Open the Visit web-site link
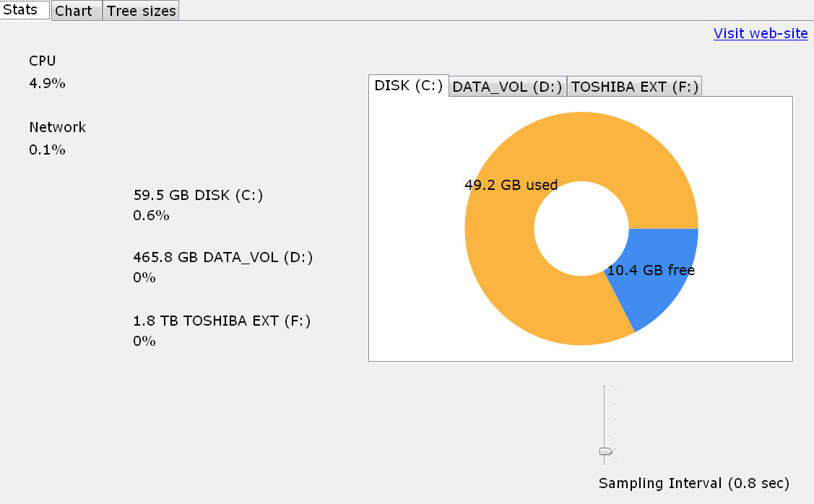814x504 pixels. pyautogui.click(x=760, y=34)
